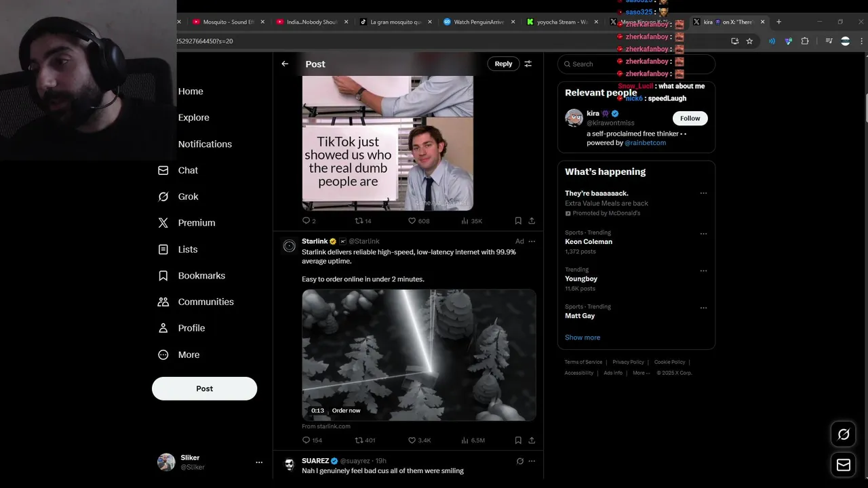Share the TikTok meme post
868x488 pixels.
(532, 221)
